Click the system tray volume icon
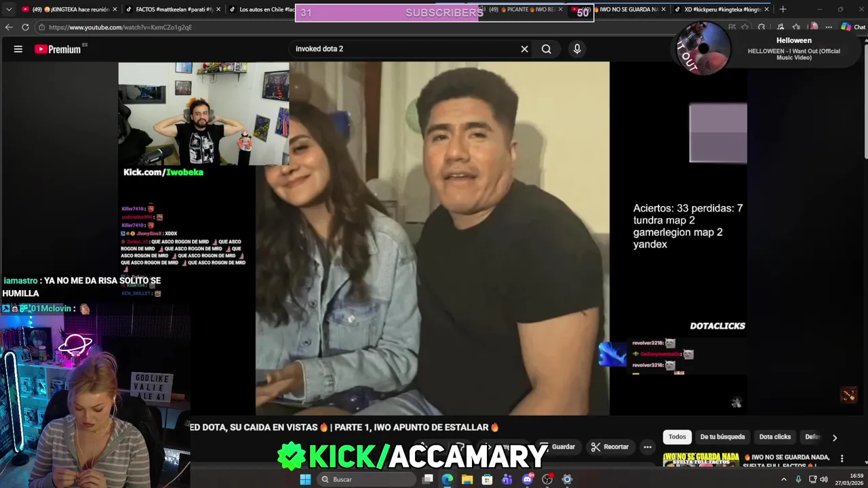The image size is (868, 488). tap(824, 479)
